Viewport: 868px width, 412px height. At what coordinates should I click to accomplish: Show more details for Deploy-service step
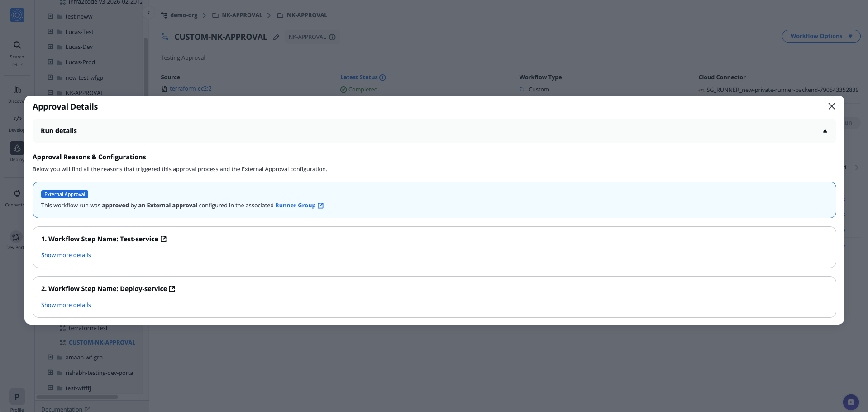66,305
